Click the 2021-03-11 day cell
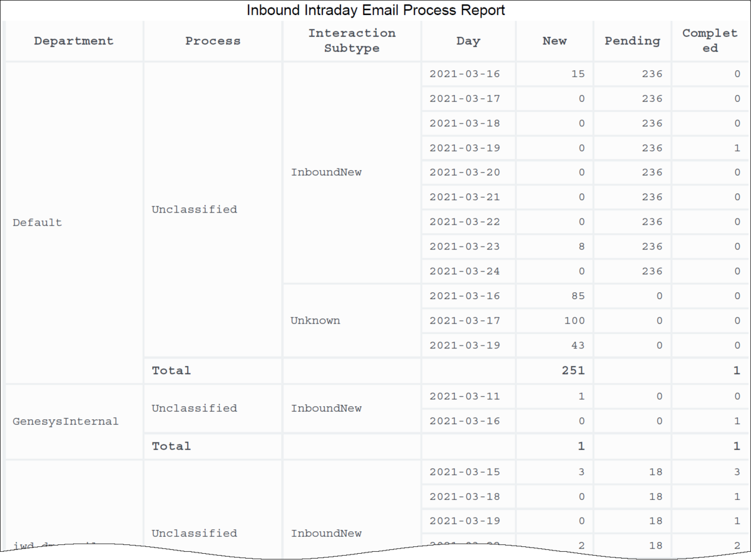751x560 pixels. pyautogui.click(x=468, y=397)
